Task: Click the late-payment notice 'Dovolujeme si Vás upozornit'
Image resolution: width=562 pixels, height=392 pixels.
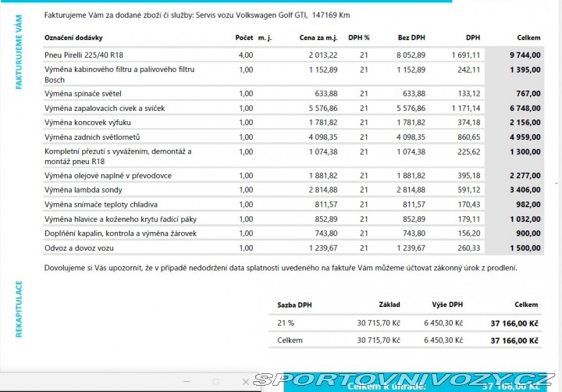Action: [281, 268]
